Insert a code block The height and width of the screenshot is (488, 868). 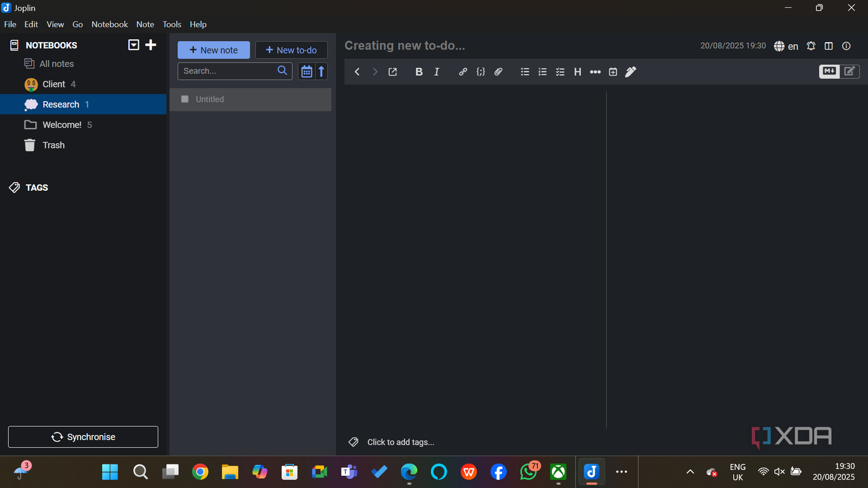(481, 72)
